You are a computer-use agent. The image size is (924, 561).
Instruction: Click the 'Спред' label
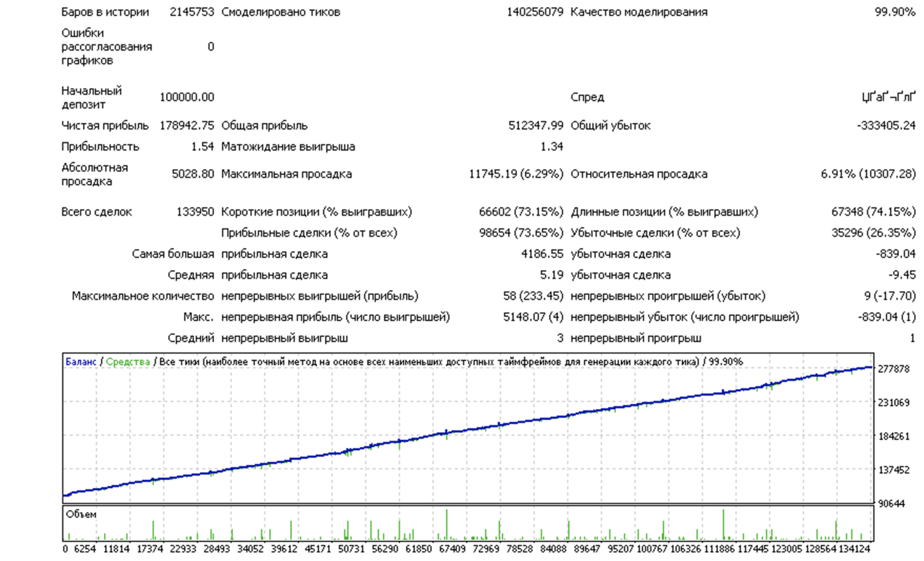pyautogui.click(x=587, y=97)
